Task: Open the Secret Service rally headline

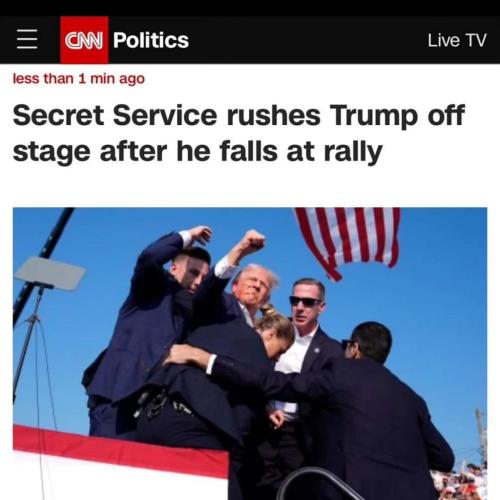Action: click(239, 133)
